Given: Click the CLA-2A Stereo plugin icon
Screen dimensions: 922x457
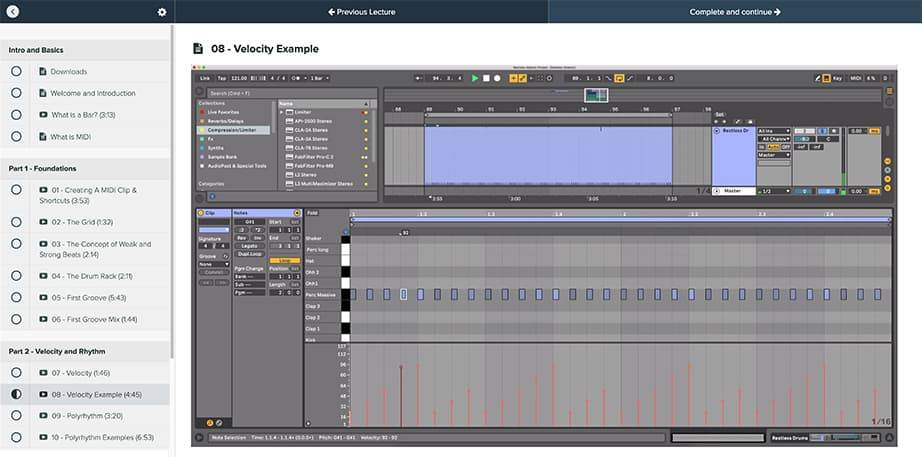Looking at the screenshot, I should tap(289, 130).
